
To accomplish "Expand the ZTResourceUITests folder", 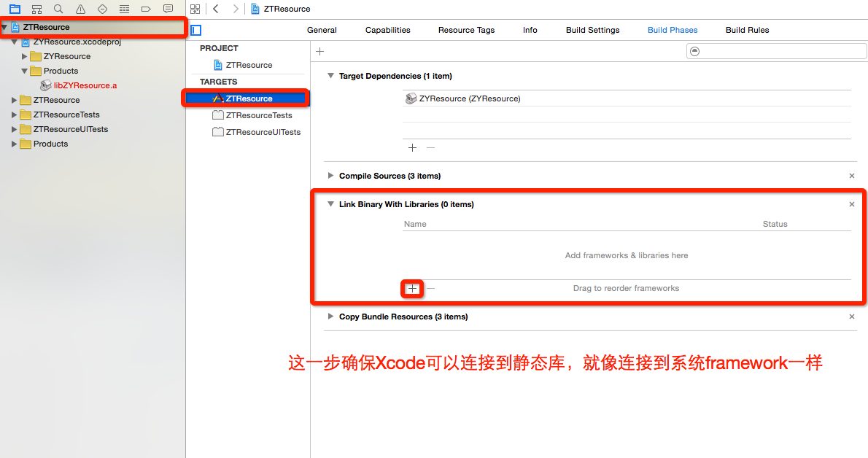I will click(15, 129).
